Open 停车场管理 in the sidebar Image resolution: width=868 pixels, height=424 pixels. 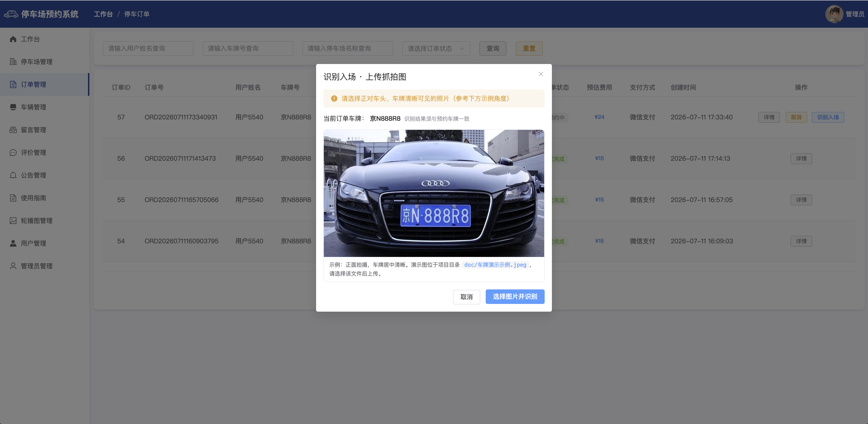[44, 62]
